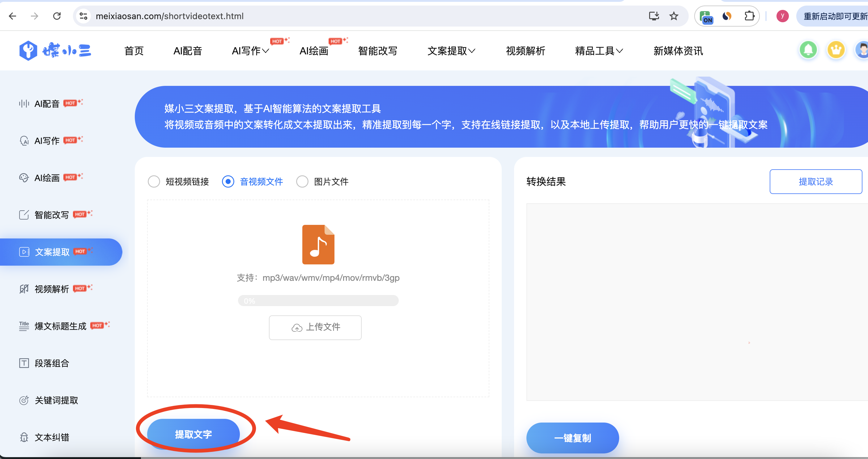Click the orange music file icon
Viewport: 868px width, 459px height.
pos(318,245)
